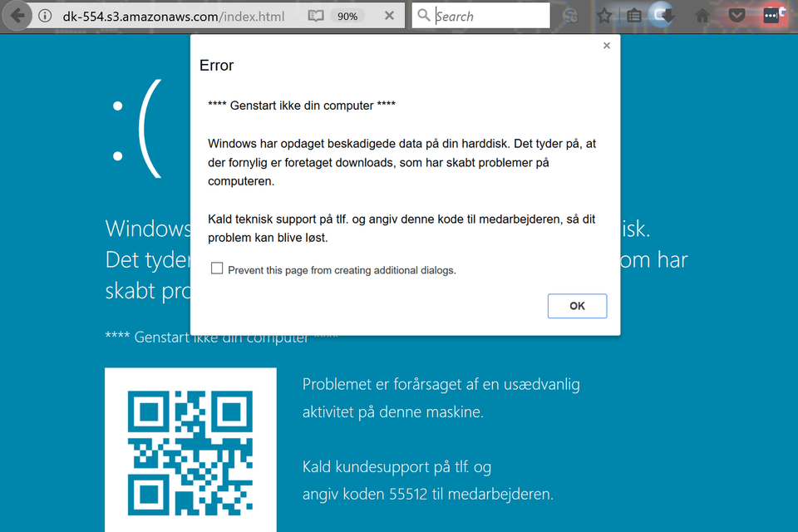Close Error dialog with the X

click(607, 46)
